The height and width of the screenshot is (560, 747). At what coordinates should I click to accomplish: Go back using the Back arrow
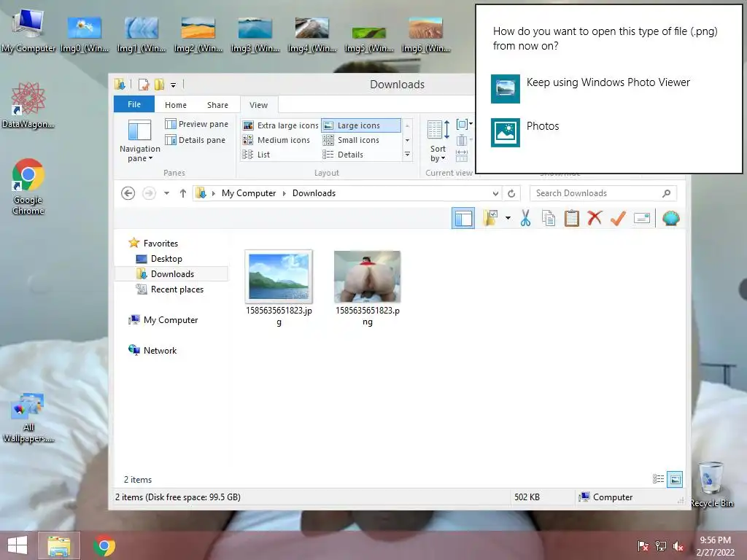[x=128, y=193]
